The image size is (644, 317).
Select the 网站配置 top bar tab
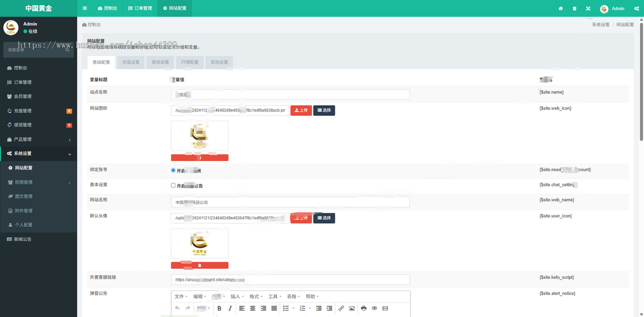174,9
